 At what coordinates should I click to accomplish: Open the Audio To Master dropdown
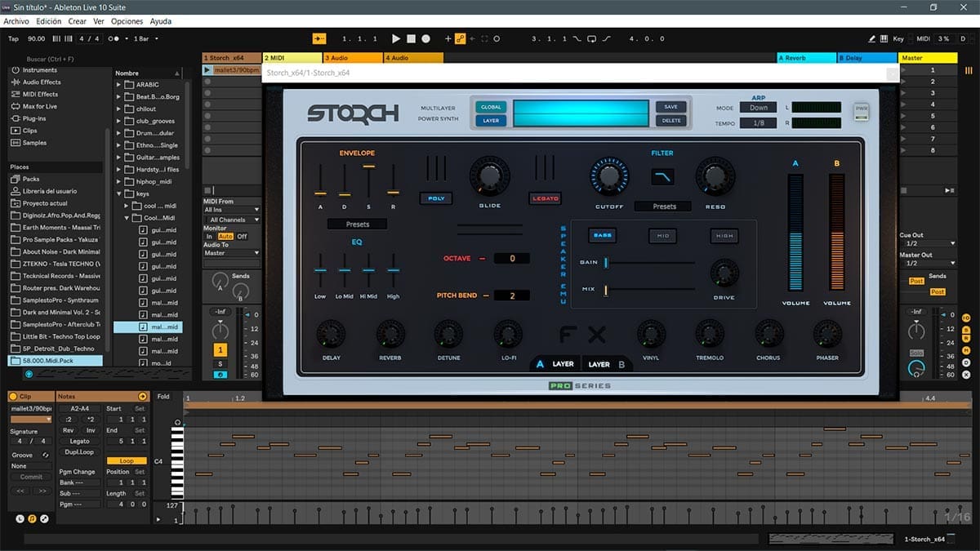click(x=231, y=253)
